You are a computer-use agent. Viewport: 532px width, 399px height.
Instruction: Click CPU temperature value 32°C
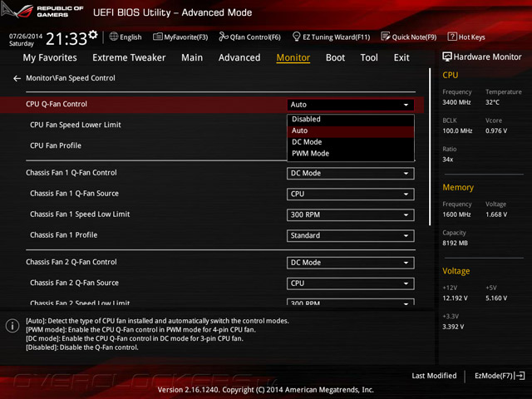(x=492, y=102)
